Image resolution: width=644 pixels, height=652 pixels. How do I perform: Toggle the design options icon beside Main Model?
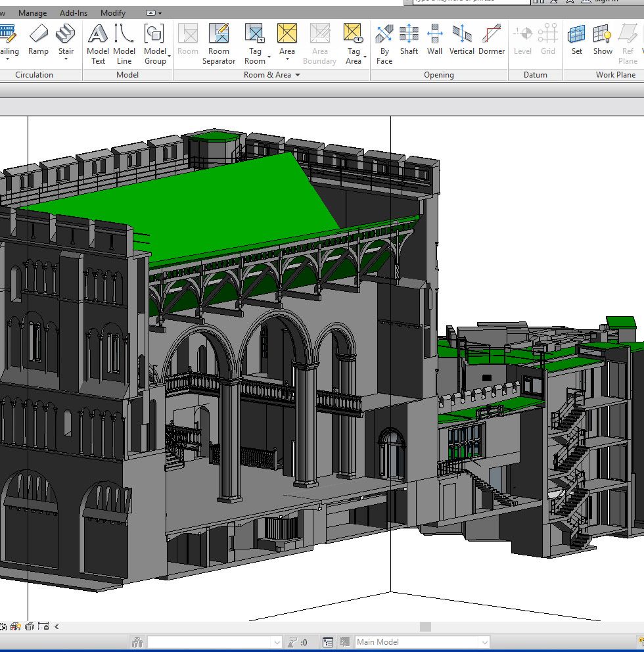328,642
